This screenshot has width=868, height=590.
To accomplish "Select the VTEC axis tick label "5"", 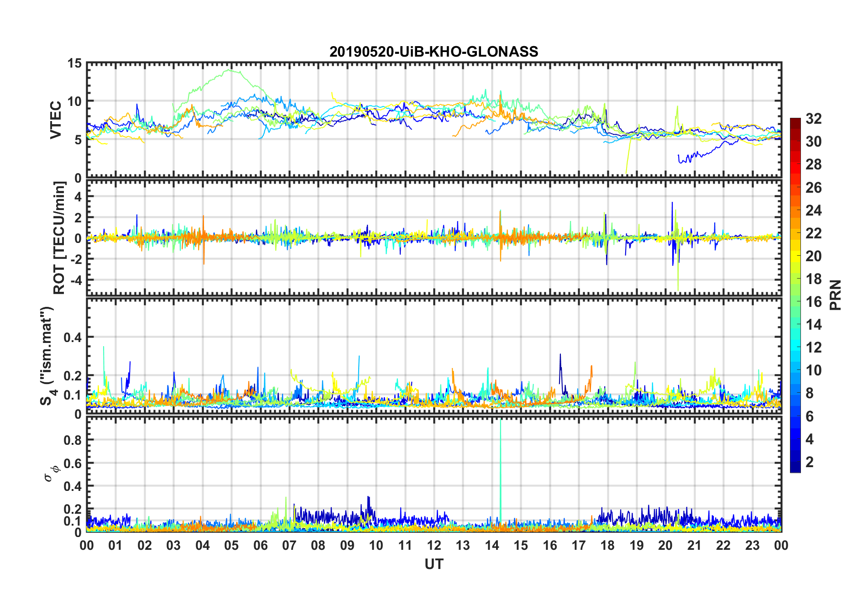I will point(78,140).
